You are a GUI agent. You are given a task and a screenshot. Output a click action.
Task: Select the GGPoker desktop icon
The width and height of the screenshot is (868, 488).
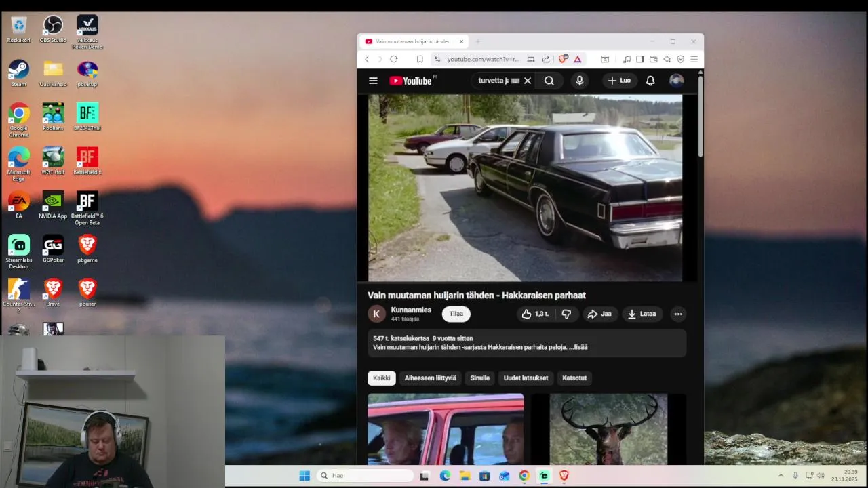click(x=53, y=249)
